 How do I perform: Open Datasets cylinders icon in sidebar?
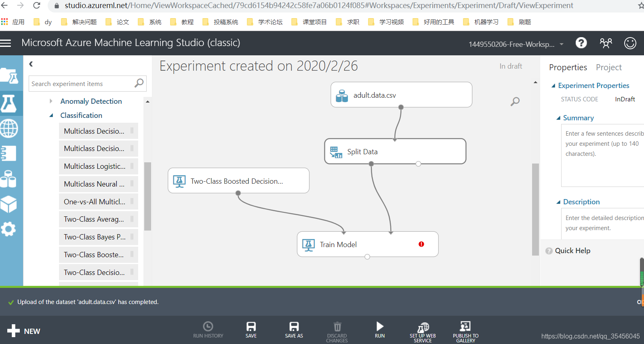[9, 179]
